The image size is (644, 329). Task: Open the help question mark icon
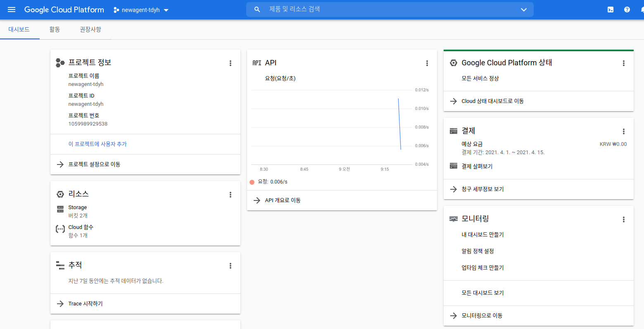627,10
